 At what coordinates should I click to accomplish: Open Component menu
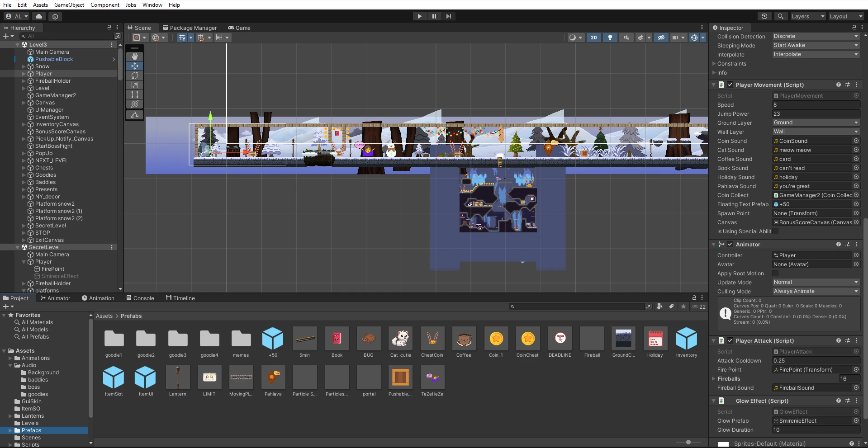coord(105,5)
